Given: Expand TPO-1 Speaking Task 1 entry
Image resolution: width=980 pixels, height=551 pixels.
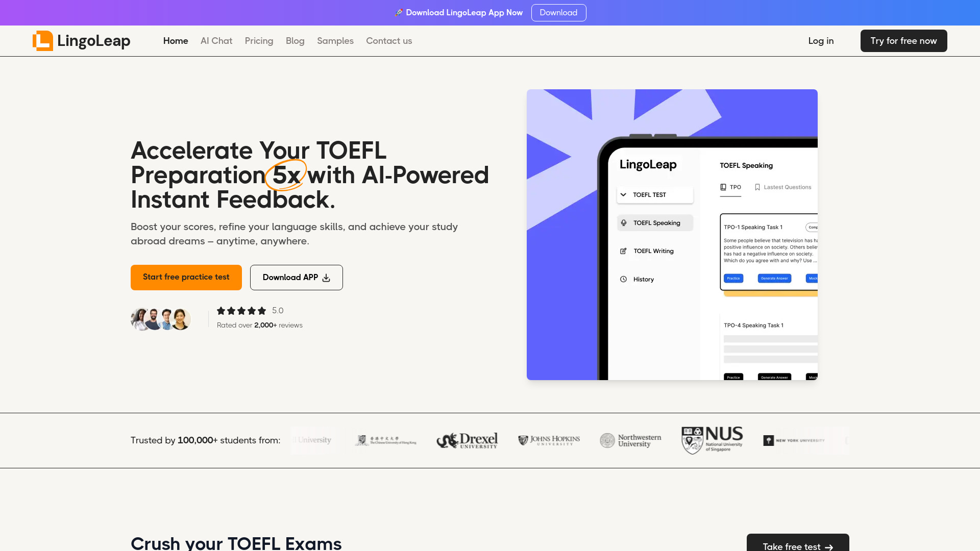Looking at the screenshot, I should 753,227.
